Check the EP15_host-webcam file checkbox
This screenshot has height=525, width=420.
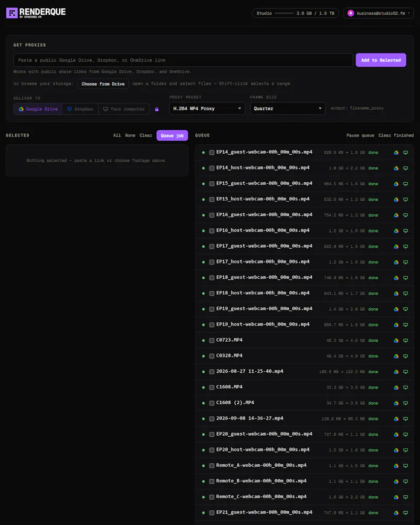(x=212, y=199)
